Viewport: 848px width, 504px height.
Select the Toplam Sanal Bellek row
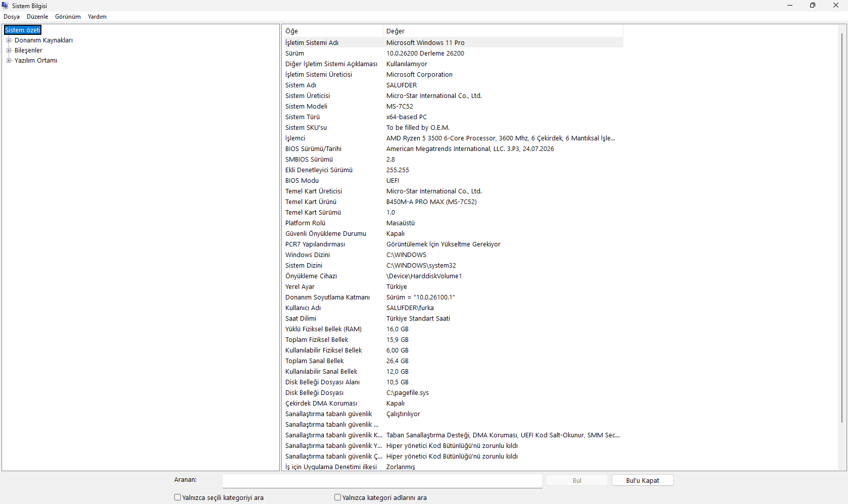(x=453, y=361)
